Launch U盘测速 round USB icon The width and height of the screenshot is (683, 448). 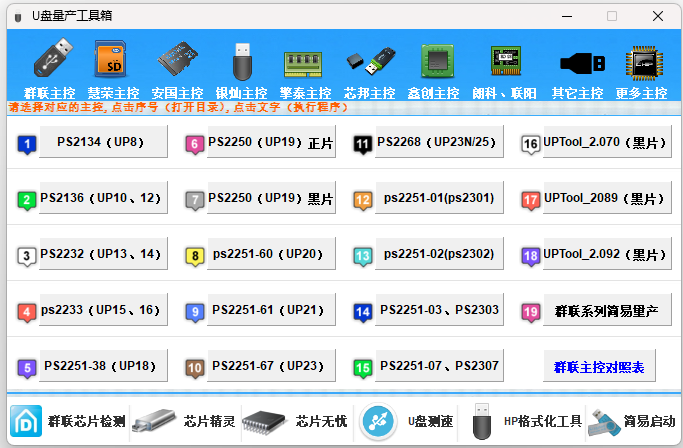(378, 421)
